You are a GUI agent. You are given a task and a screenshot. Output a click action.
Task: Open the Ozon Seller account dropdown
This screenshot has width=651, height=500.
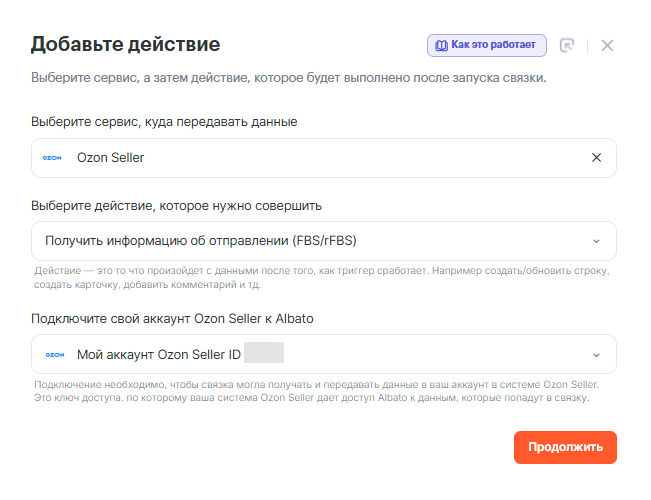400,354
